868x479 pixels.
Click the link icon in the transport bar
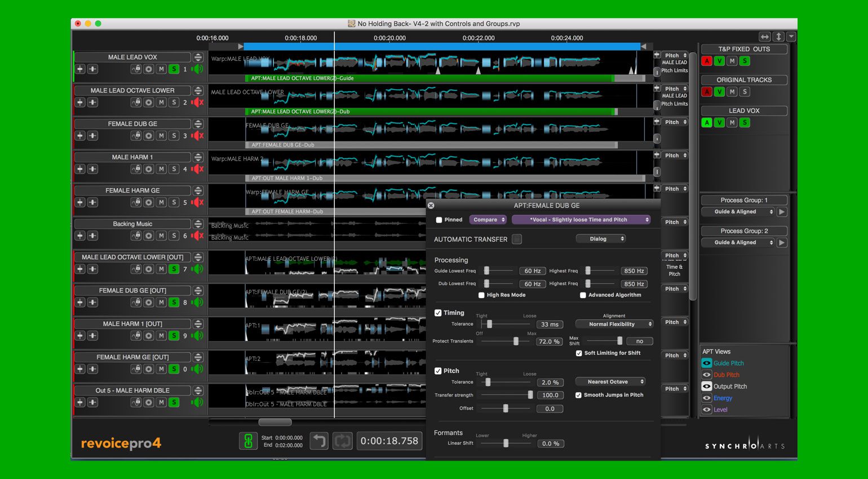[248, 441]
